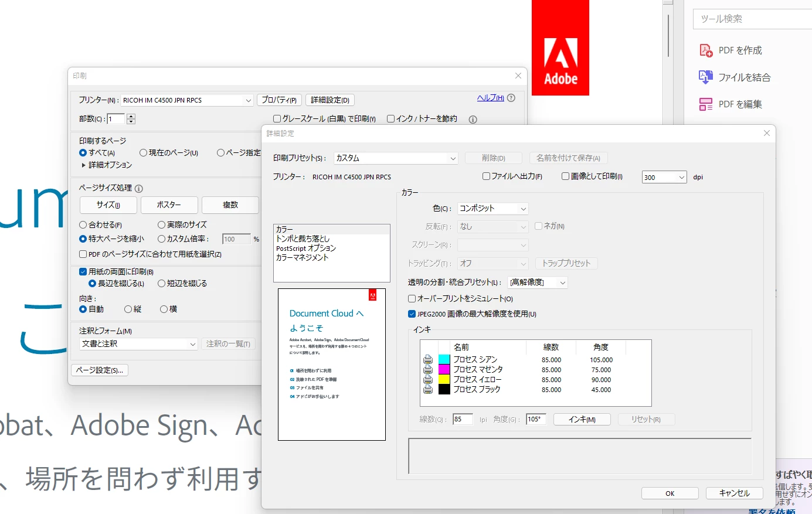Select カスタム倍率 radio button
This screenshot has height=514, width=812.
[161, 239]
